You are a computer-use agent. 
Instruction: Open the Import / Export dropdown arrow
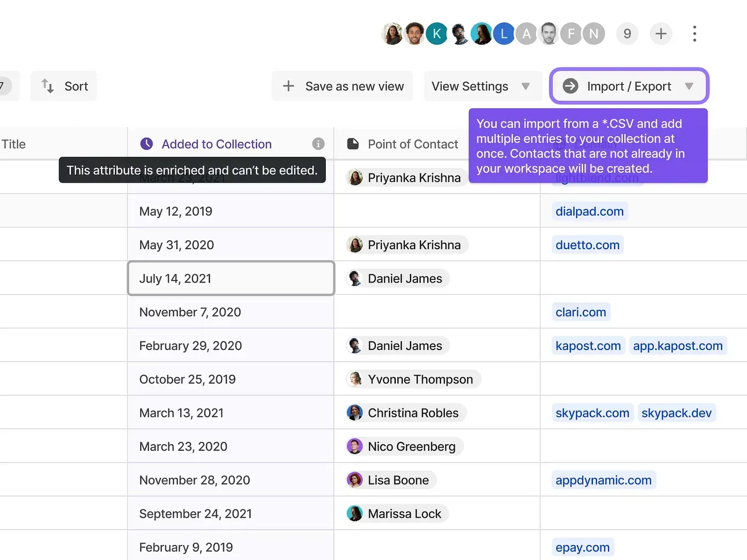[689, 86]
